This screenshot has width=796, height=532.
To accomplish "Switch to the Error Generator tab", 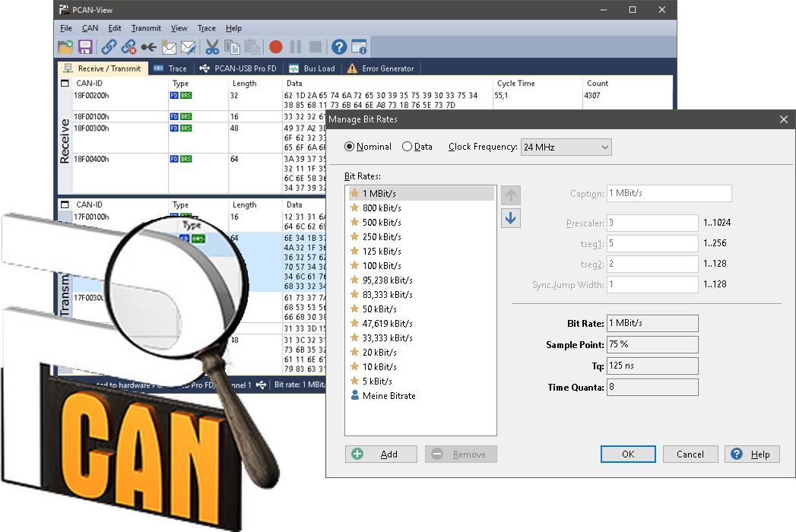I will pyautogui.click(x=381, y=68).
